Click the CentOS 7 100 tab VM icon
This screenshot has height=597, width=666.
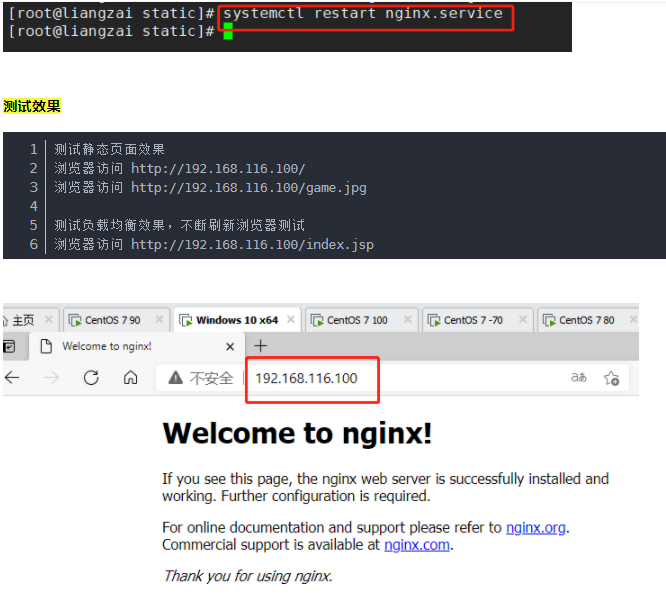(x=317, y=320)
